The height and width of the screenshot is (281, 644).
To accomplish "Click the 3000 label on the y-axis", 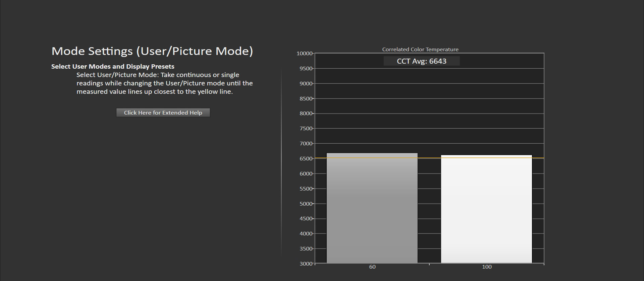I will pyautogui.click(x=306, y=264).
